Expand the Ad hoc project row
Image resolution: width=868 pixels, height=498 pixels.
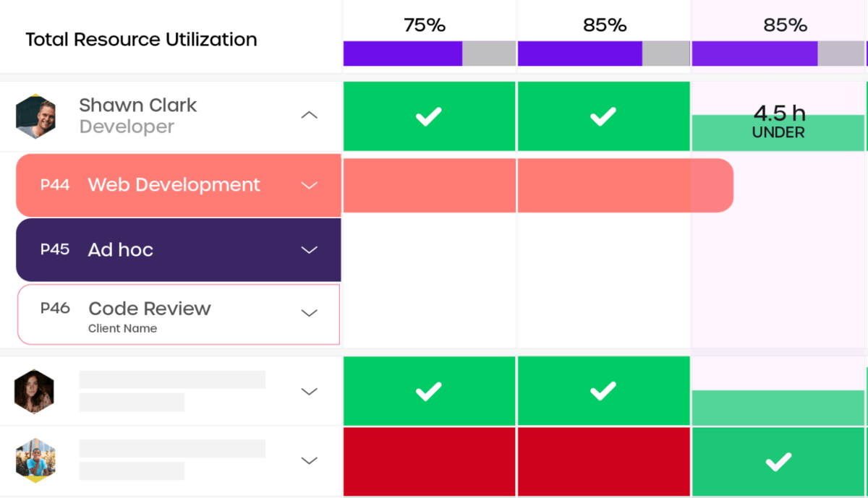coord(309,250)
